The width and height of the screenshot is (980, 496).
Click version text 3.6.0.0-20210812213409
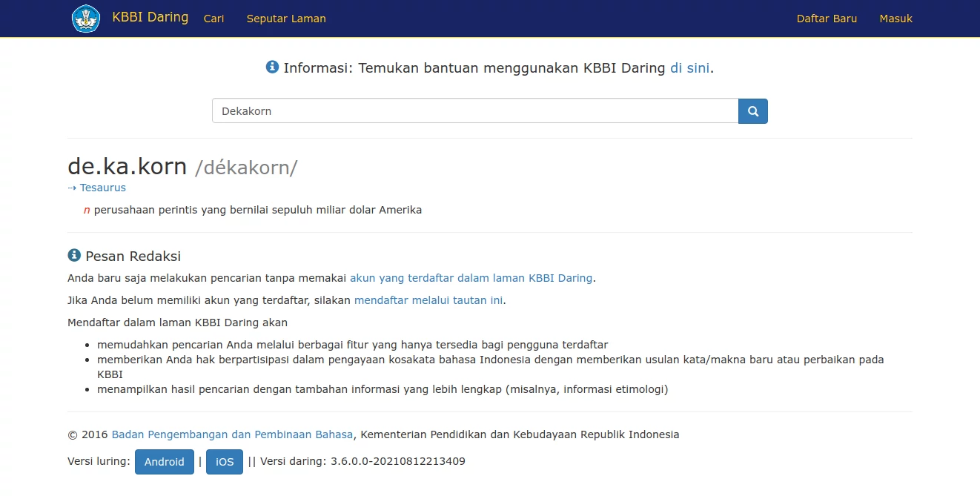coord(398,461)
